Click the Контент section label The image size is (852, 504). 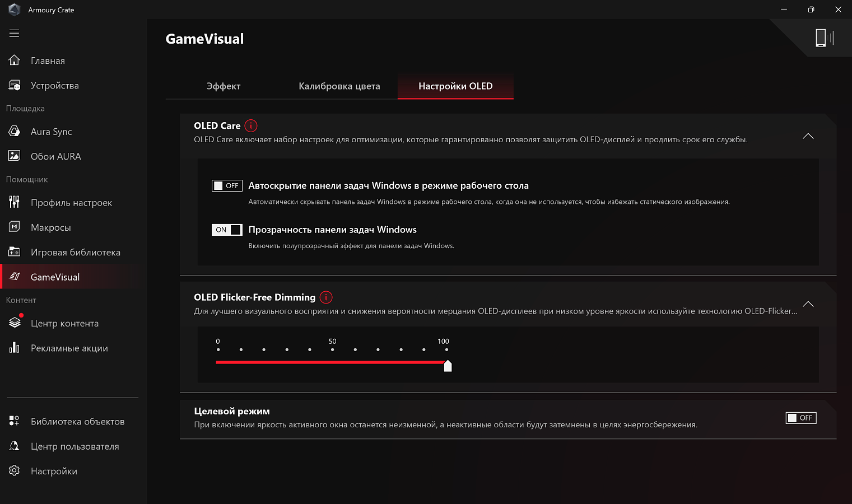21,300
